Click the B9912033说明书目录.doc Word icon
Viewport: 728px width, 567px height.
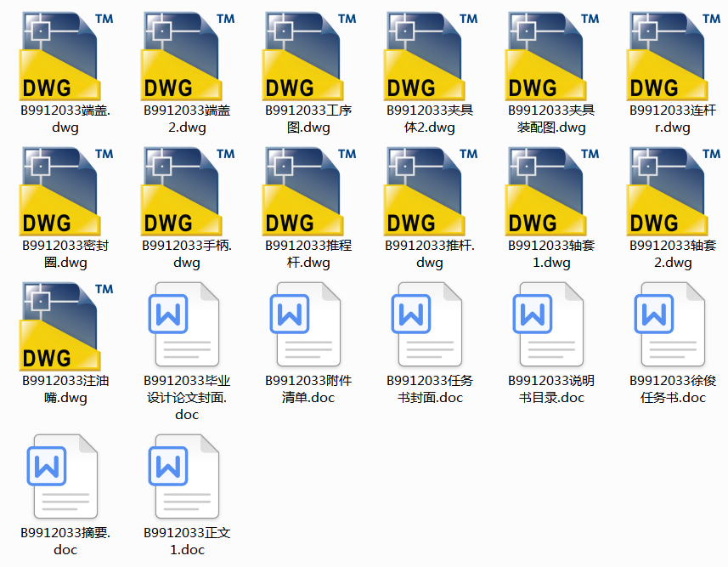click(549, 325)
